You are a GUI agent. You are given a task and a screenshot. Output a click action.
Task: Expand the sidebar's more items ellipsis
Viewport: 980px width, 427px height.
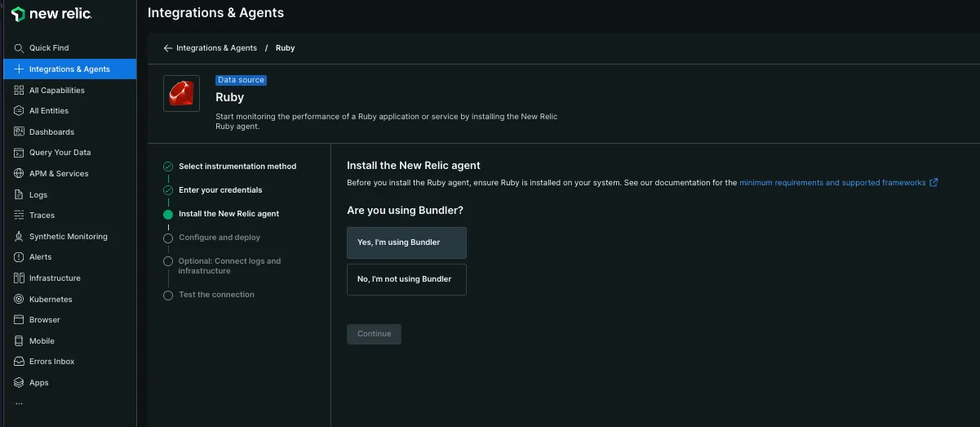(x=20, y=403)
